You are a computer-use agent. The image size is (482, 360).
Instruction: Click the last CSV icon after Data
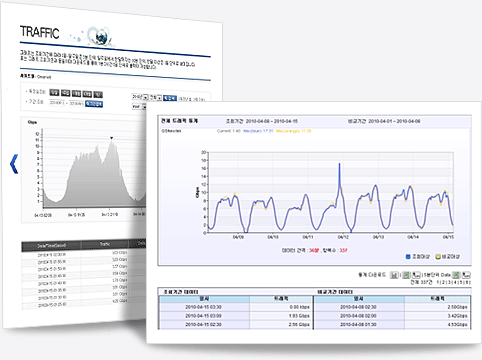click(x=466, y=275)
